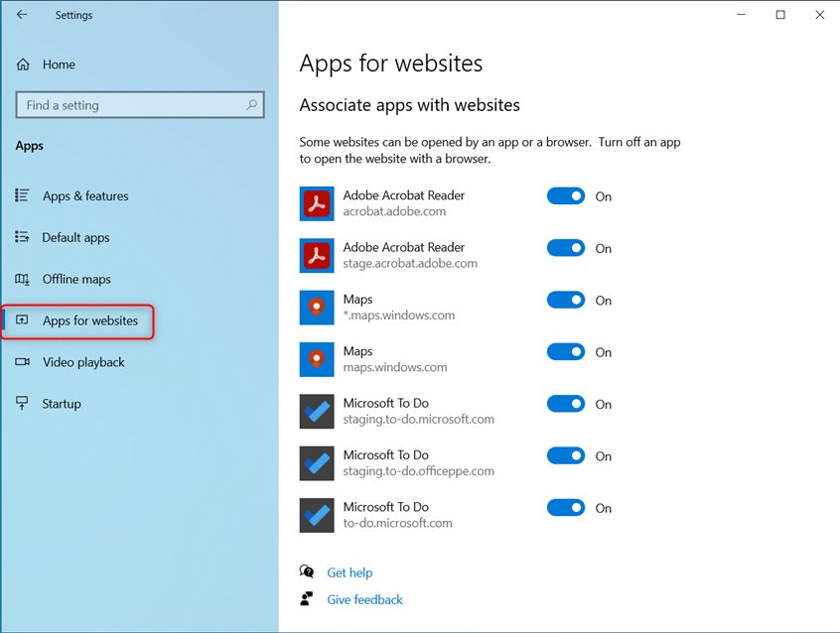Open the Give feedback link

(364, 600)
